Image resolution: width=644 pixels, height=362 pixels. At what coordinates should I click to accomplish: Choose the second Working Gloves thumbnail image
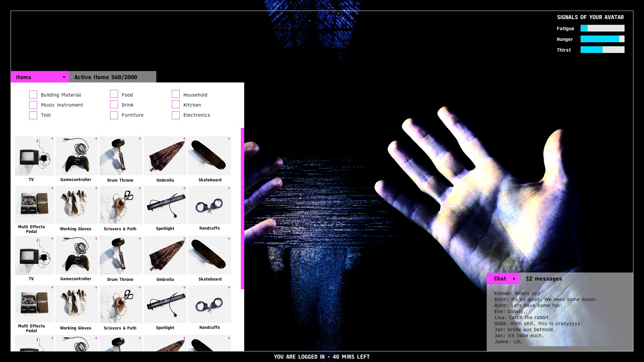(77, 304)
